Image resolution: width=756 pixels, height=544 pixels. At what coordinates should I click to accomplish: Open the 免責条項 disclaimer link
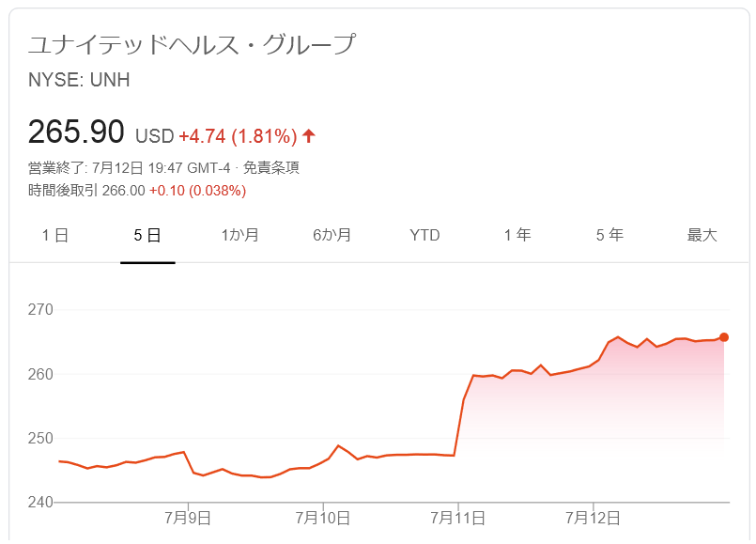tap(271, 168)
